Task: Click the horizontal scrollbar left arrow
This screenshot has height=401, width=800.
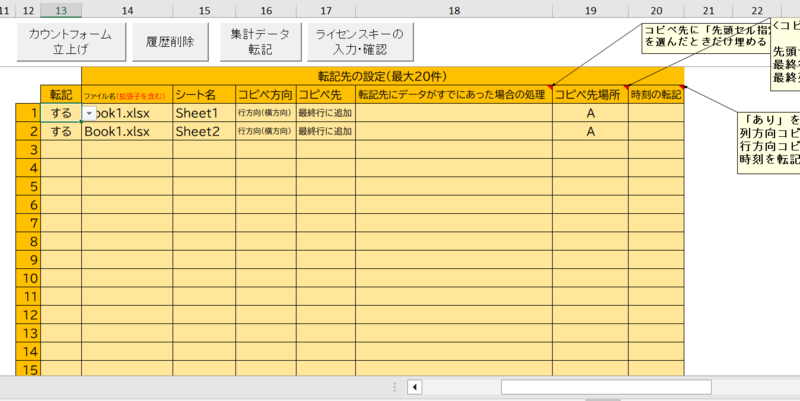Action: click(414, 387)
